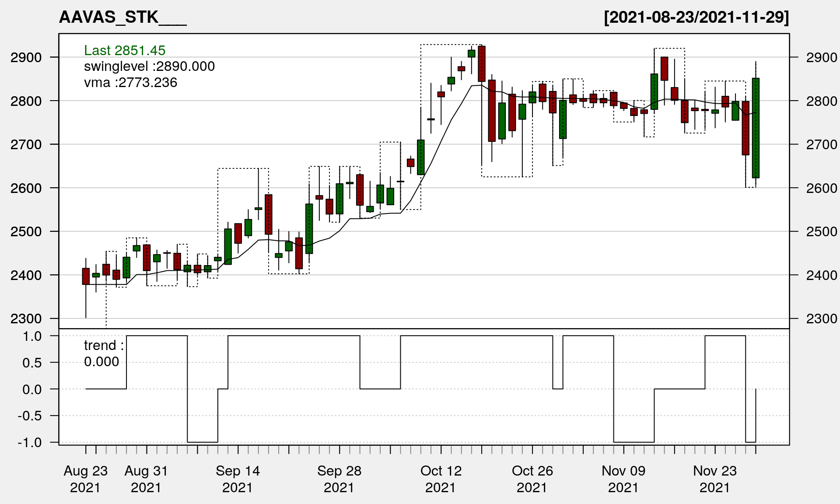The height and width of the screenshot is (504, 840).
Task: Click the 2300 right axis price label
Action: pyautogui.click(x=821, y=318)
